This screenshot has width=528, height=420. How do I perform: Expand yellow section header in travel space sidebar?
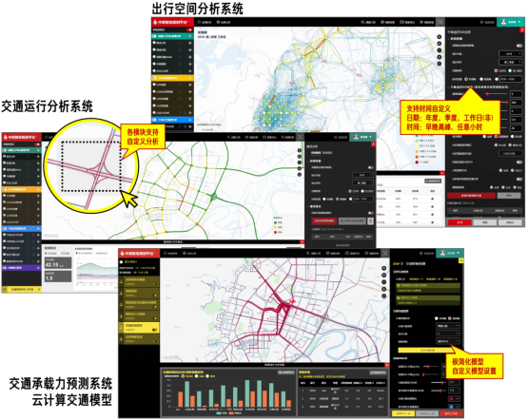[x=172, y=78]
